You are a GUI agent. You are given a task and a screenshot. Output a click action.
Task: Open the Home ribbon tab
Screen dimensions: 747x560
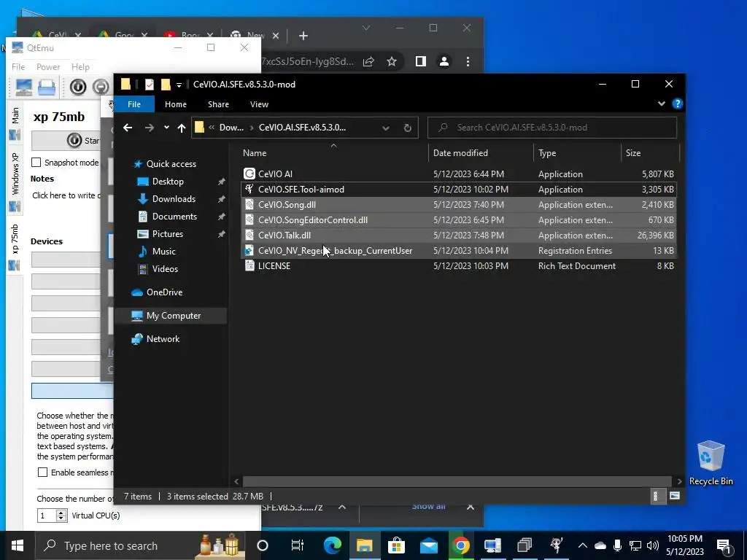(x=176, y=104)
